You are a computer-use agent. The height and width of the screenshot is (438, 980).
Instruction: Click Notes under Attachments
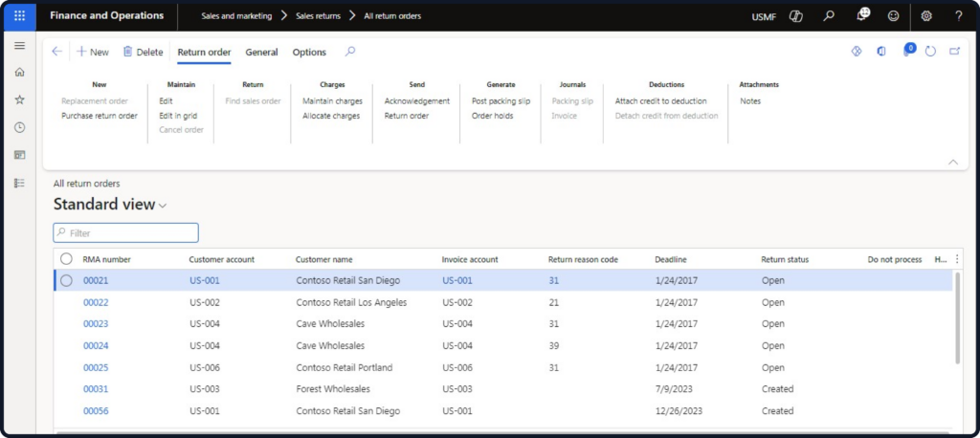click(750, 100)
